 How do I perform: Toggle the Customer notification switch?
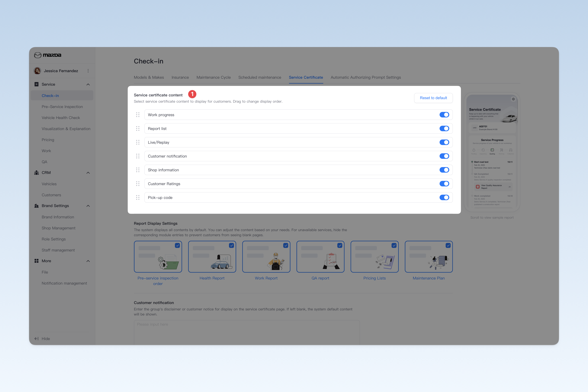444,156
